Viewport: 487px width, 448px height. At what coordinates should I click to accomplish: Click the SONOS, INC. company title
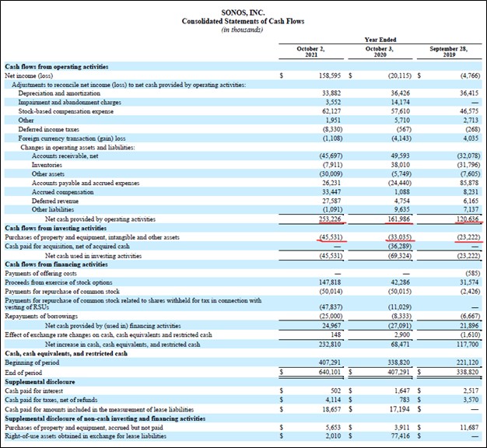243,12
